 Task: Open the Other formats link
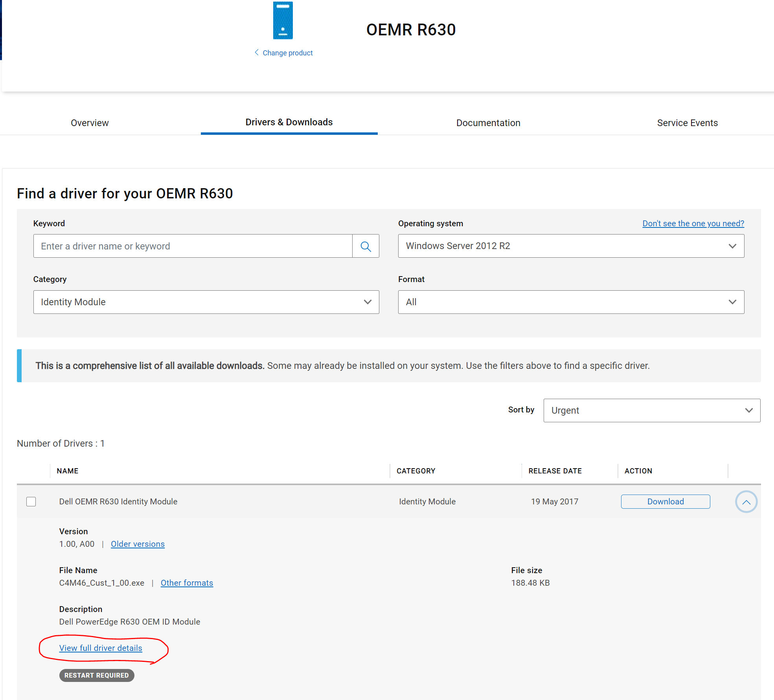[x=187, y=583]
